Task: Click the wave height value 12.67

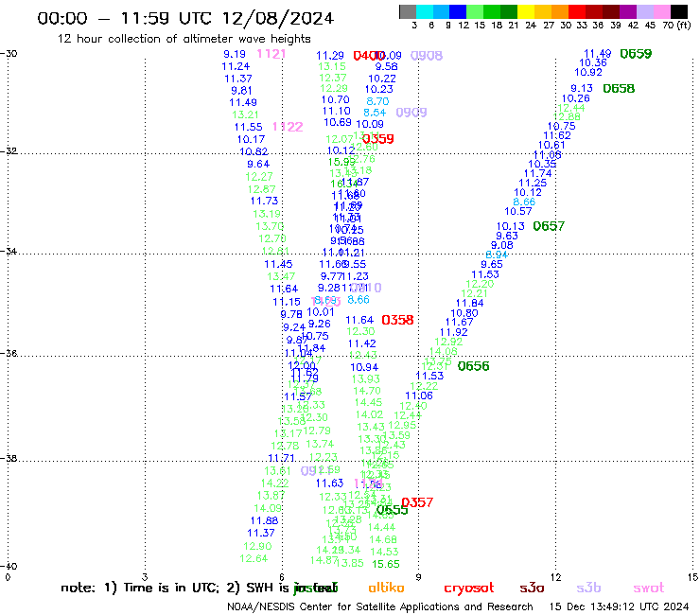Action: [x=262, y=189]
